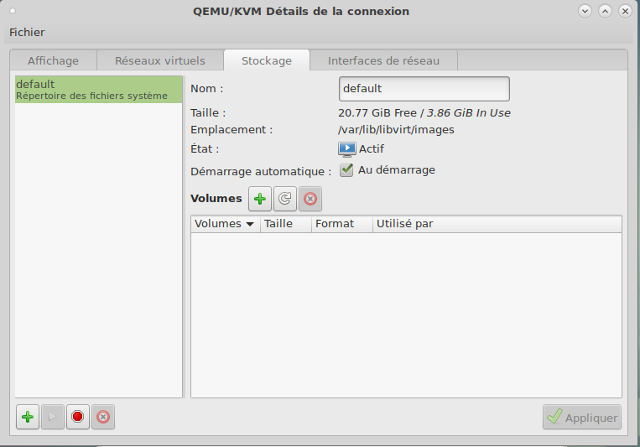Sort by the Volumes column header
The height and width of the screenshot is (447, 640).
[x=225, y=224]
